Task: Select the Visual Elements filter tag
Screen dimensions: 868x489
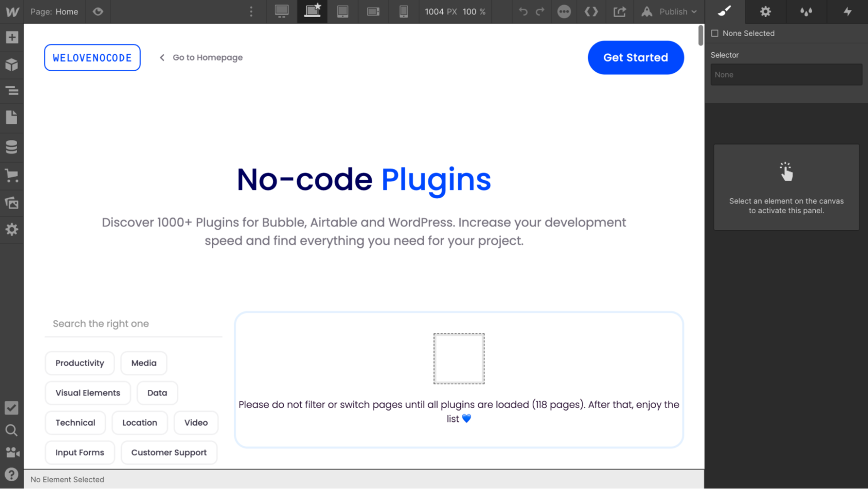Action: [x=88, y=393]
